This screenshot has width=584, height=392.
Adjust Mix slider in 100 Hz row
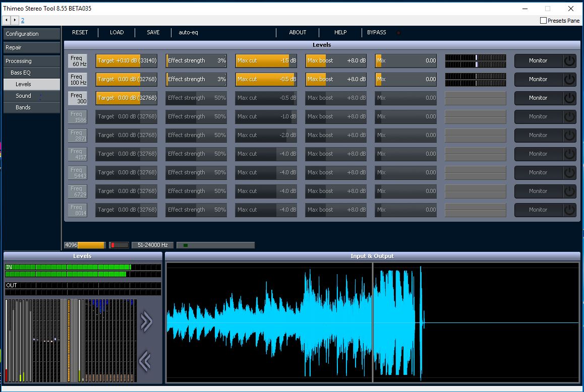406,79
